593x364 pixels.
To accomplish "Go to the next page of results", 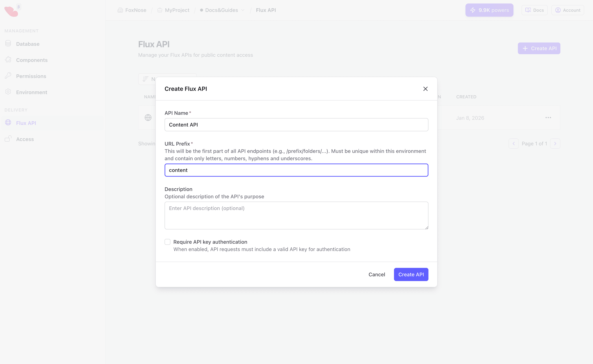I will pyautogui.click(x=555, y=143).
